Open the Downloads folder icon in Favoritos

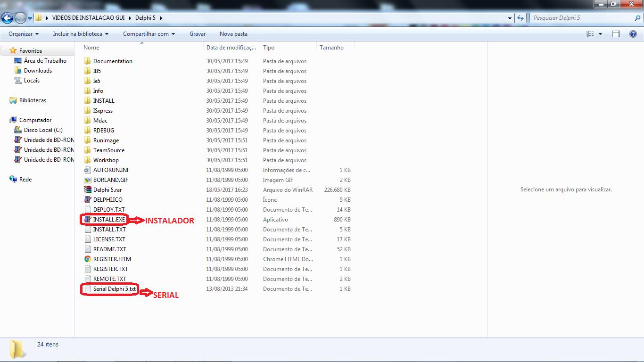coord(18,70)
